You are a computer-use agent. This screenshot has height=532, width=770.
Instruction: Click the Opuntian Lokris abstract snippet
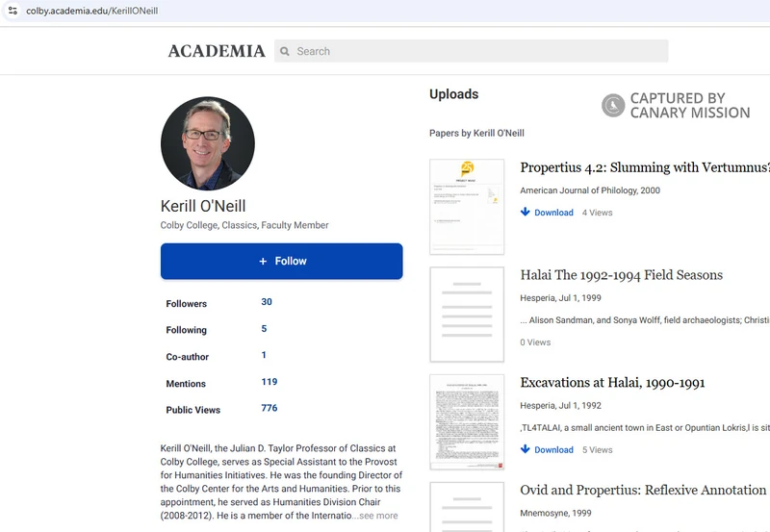[x=645, y=427]
